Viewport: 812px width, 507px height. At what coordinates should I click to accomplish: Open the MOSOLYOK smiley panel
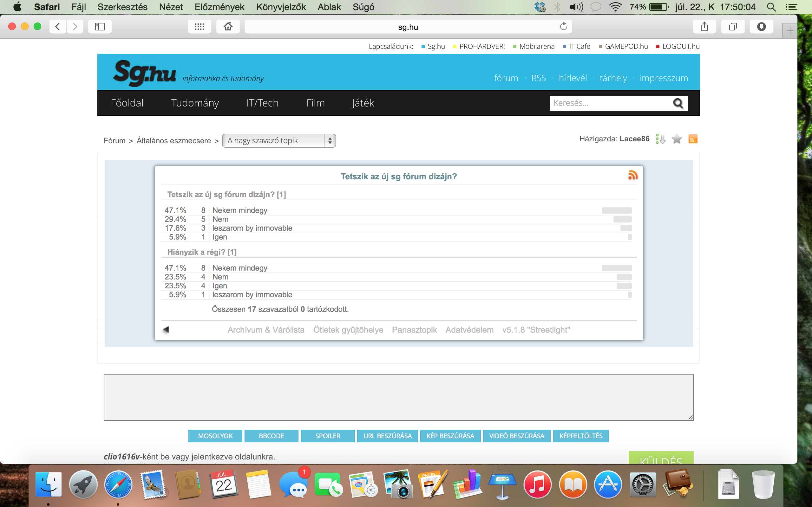tap(215, 436)
